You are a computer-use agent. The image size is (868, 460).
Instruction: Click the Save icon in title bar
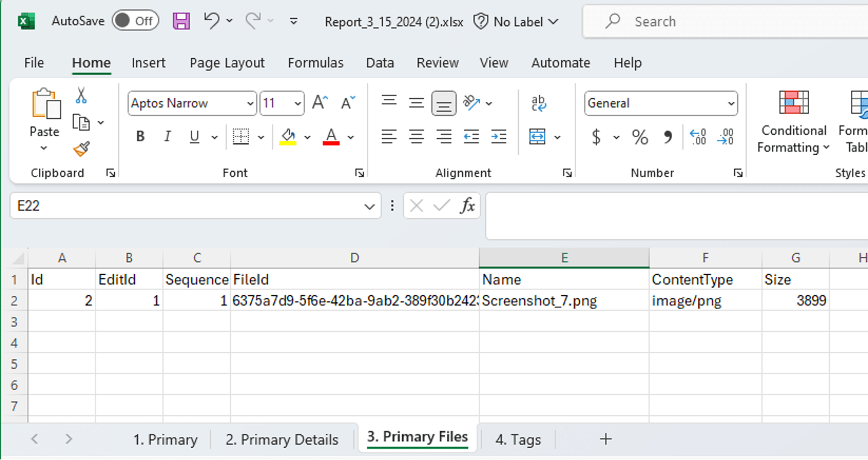tap(181, 21)
